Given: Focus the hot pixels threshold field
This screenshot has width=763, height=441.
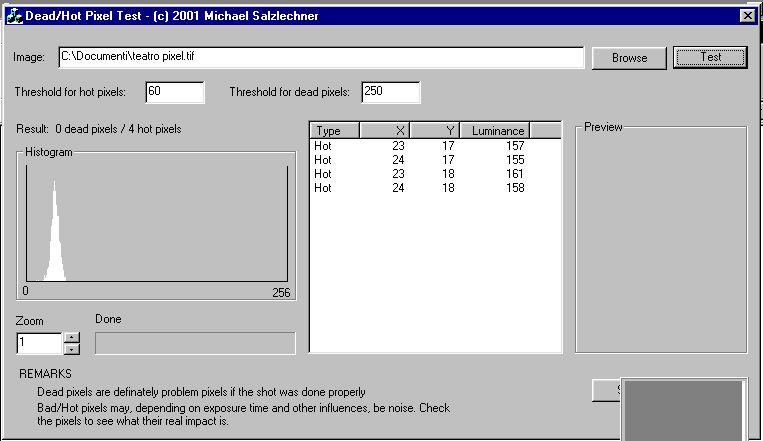Looking at the screenshot, I should point(174,92).
